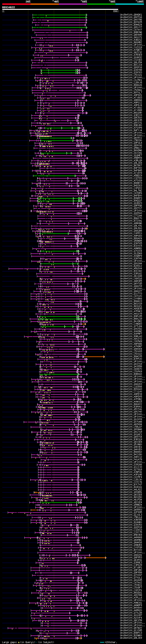Open the UniRef100_B9IJC8 entry

131,65
